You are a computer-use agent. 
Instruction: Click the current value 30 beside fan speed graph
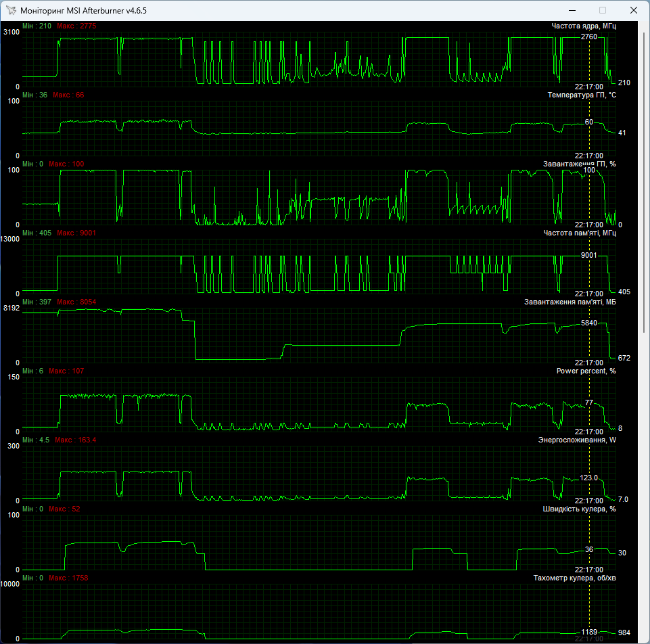(622, 553)
